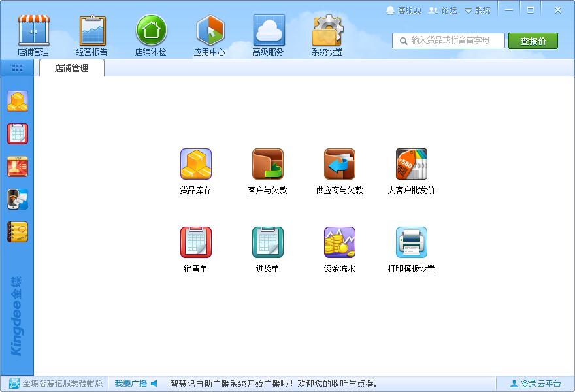Open 打印模板设置 printer icon

point(411,243)
